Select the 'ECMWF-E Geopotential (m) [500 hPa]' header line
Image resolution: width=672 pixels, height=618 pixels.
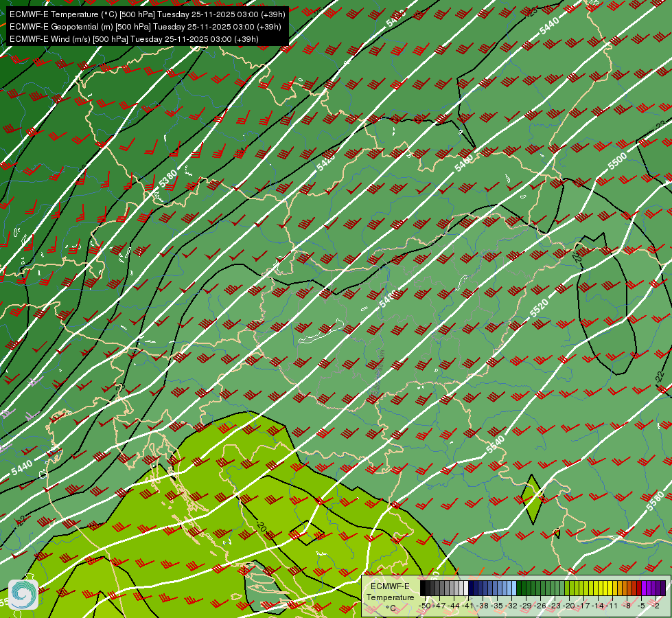(x=146, y=27)
